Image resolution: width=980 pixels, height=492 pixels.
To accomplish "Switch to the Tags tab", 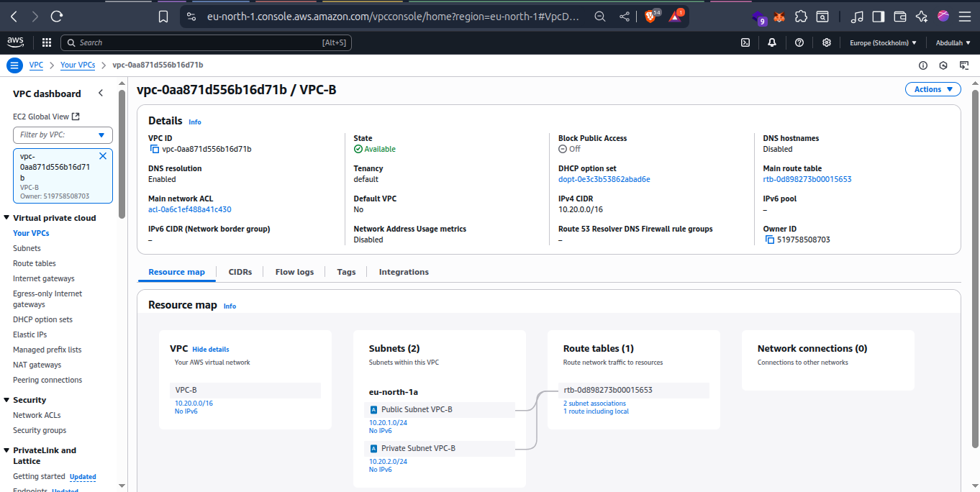I will click(346, 272).
